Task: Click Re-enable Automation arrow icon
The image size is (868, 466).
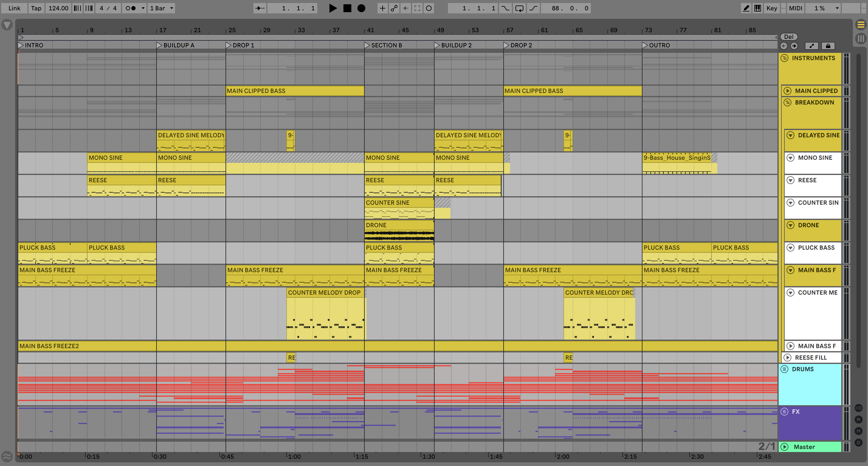Action: tap(406, 8)
